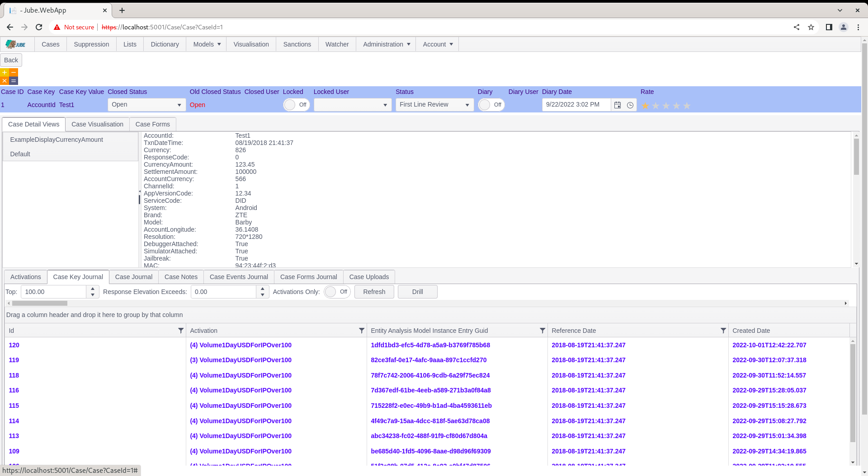868x476 pixels.
Task: Select the ExampleDisplayCurrencyAmount view
Action: point(70,140)
